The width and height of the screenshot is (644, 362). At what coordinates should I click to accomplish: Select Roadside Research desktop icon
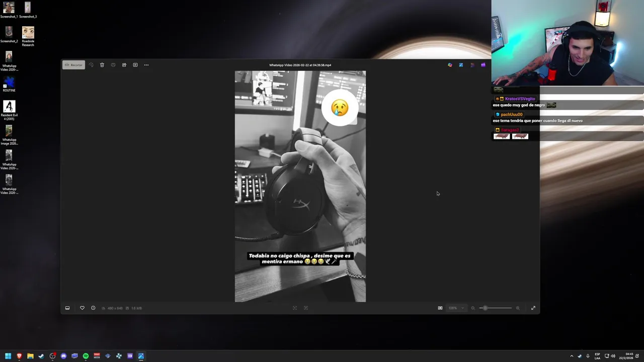click(x=28, y=36)
